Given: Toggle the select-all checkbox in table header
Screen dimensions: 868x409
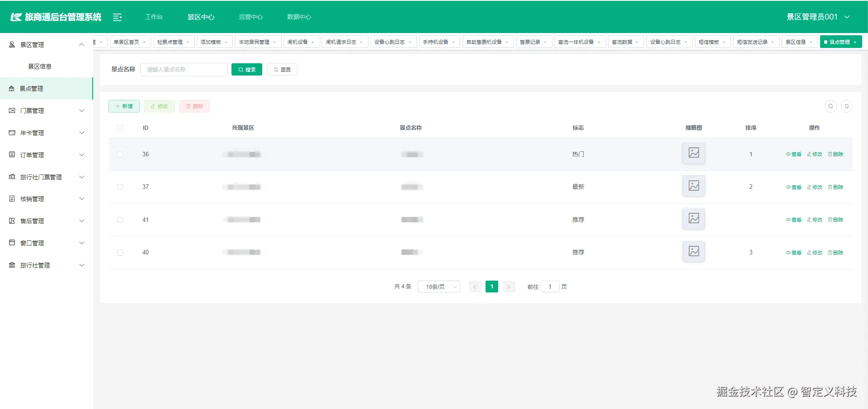Looking at the screenshot, I should (120, 128).
